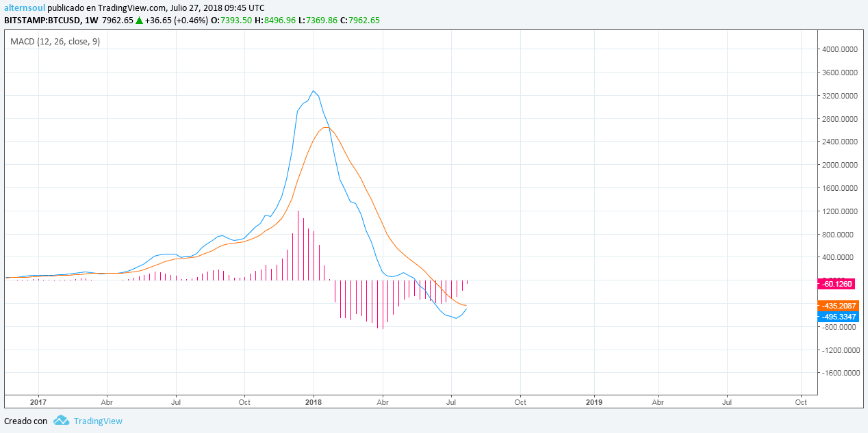The height and width of the screenshot is (433, 868).
Task: Click the open price value O:7393.50
Action: [231, 20]
